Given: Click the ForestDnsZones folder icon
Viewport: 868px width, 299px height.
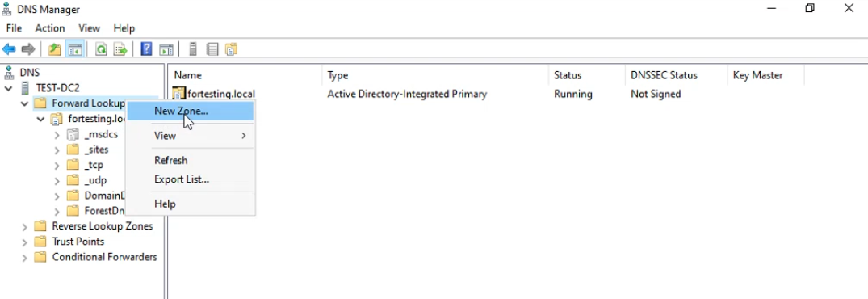Looking at the screenshot, I should [x=73, y=210].
